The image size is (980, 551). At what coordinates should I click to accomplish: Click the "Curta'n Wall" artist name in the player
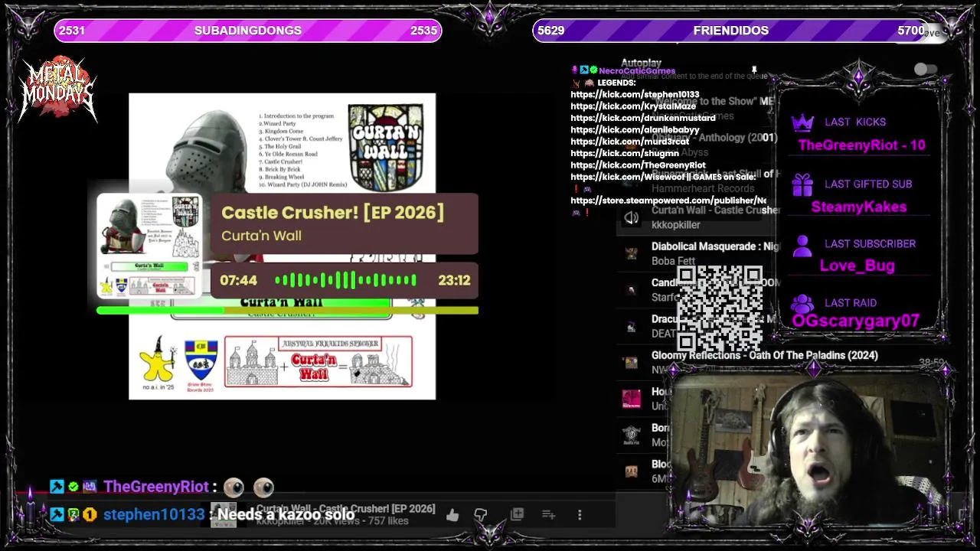coord(261,236)
